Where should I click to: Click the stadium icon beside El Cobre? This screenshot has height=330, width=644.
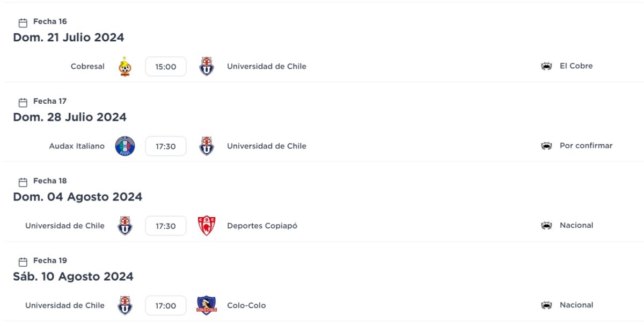coord(546,66)
